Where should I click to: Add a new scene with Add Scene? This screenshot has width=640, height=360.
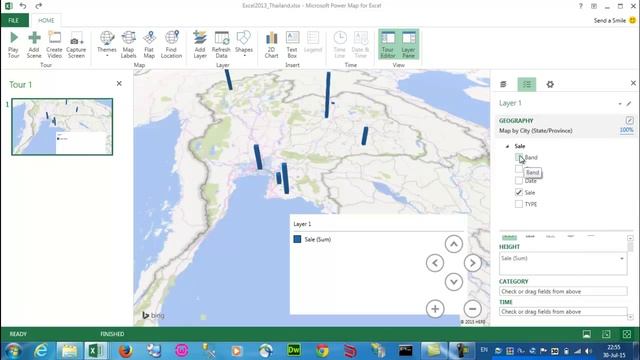tap(34, 44)
